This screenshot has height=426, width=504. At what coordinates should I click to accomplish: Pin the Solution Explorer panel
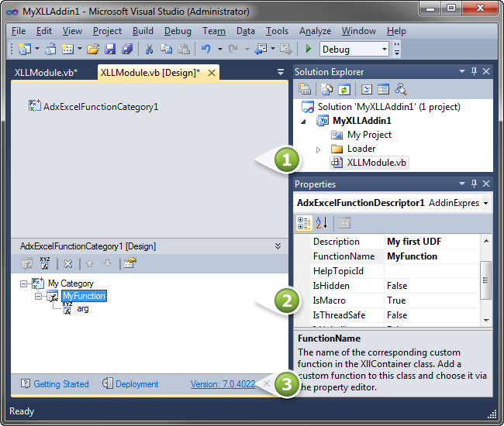point(474,71)
